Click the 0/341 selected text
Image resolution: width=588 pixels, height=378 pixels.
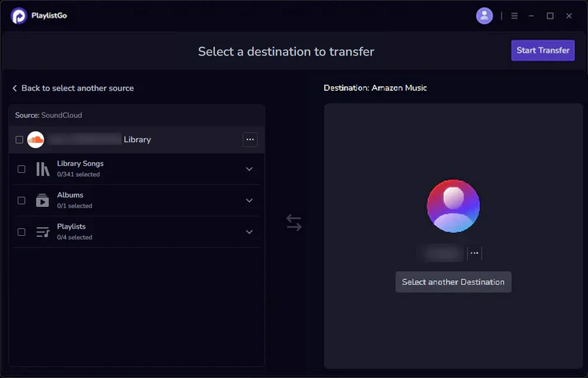coord(78,174)
